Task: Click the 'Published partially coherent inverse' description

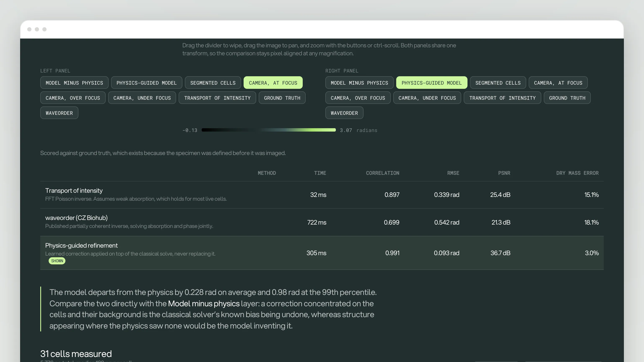Action: pyautogui.click(x=129, y=226)
